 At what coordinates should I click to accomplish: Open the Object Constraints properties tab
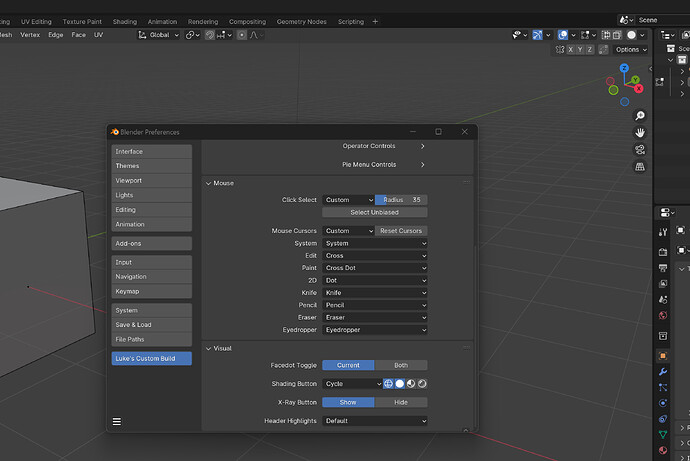pyautogui.click(x=663, y=419)
